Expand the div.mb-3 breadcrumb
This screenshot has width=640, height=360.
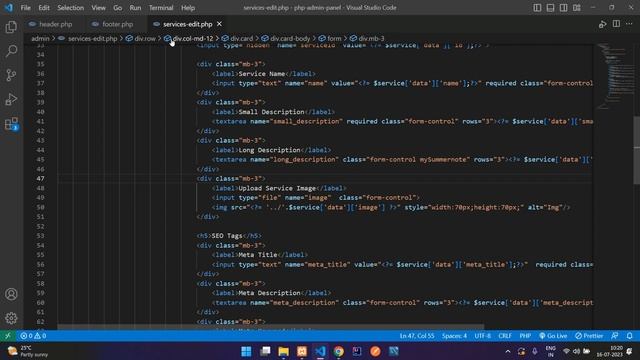click(x=367, y=38)
